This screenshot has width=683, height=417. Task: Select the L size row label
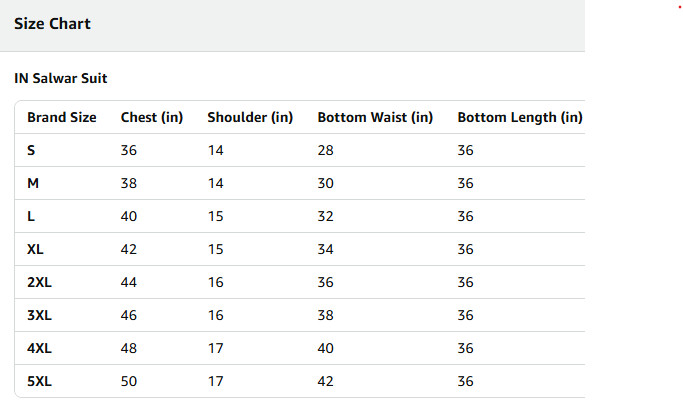pos(31,216)
